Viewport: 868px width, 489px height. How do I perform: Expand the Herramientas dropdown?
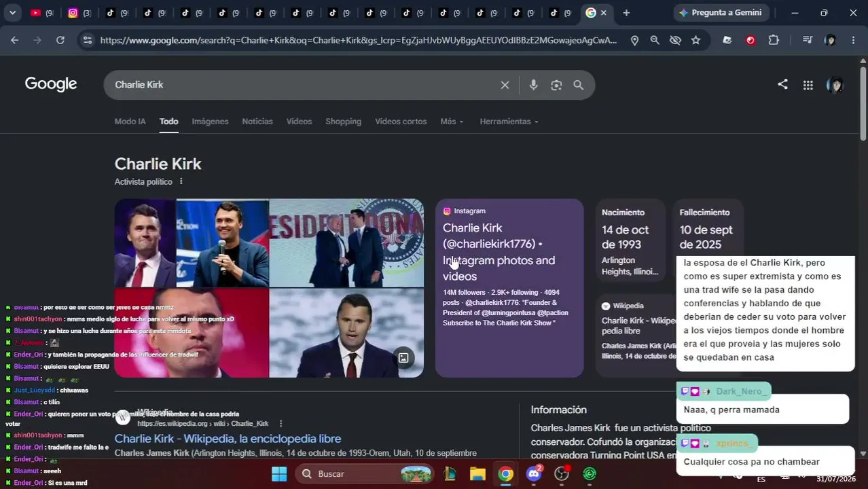(x=509, y=122)
